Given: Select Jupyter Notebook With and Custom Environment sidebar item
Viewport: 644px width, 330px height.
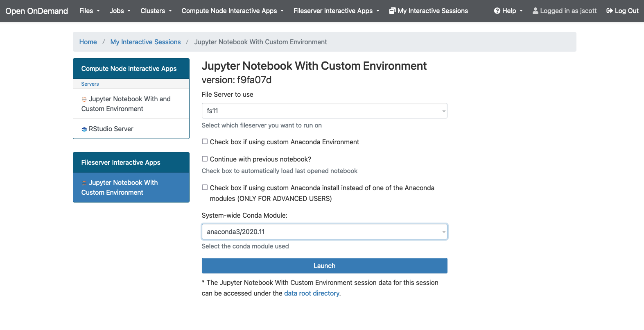Looking at the screenshot, I should point(131,104).
